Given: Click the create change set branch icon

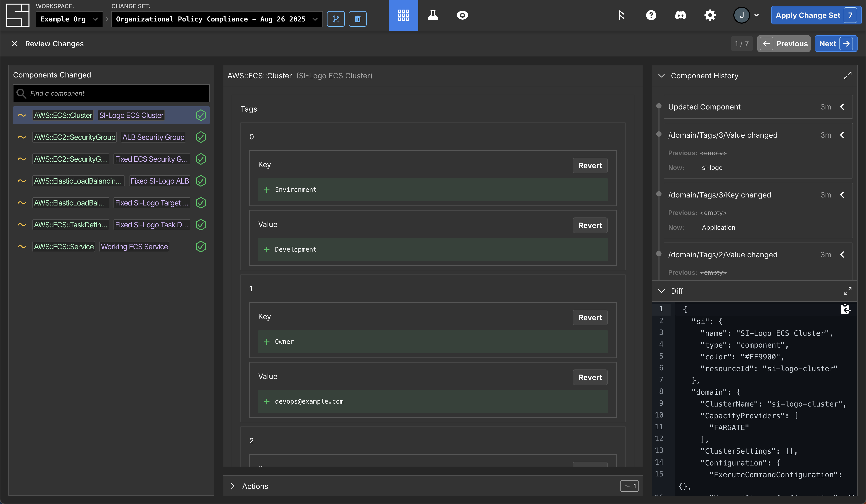Looking at the screenshot, I should click(336, 19).
